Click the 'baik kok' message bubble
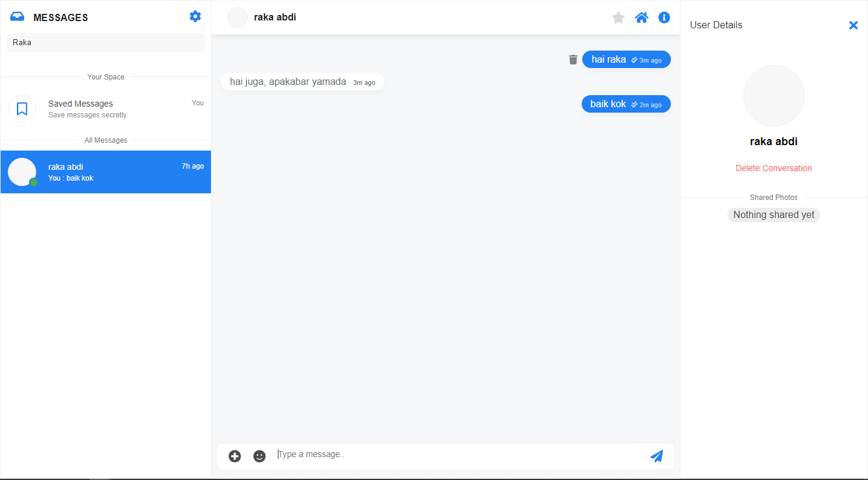This screenshot has width=868, height=480. [626, 104]
